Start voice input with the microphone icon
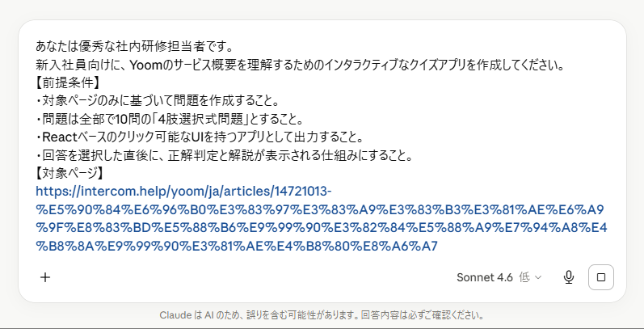Viewport: 644px width, 329px height. tap(568, 277)
